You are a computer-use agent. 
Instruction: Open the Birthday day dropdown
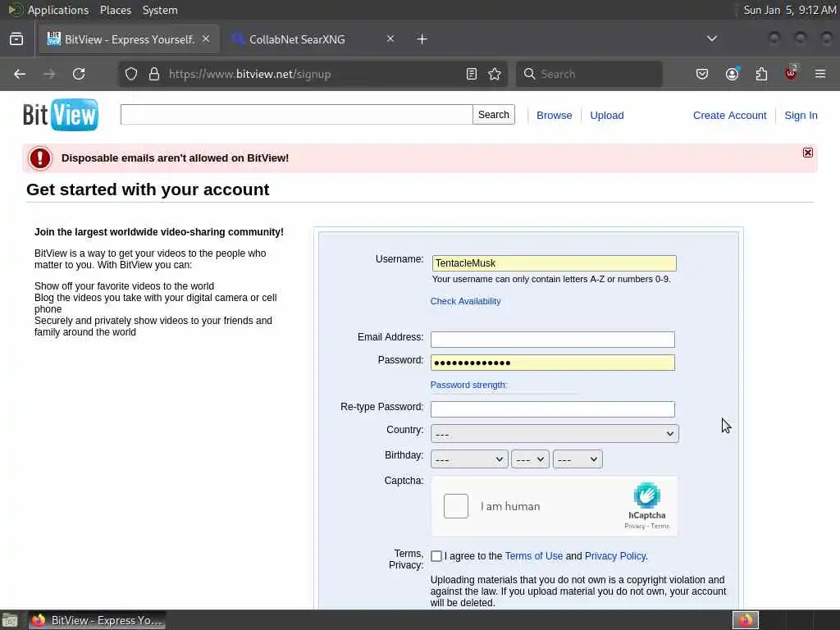click(x=531, y=459)
